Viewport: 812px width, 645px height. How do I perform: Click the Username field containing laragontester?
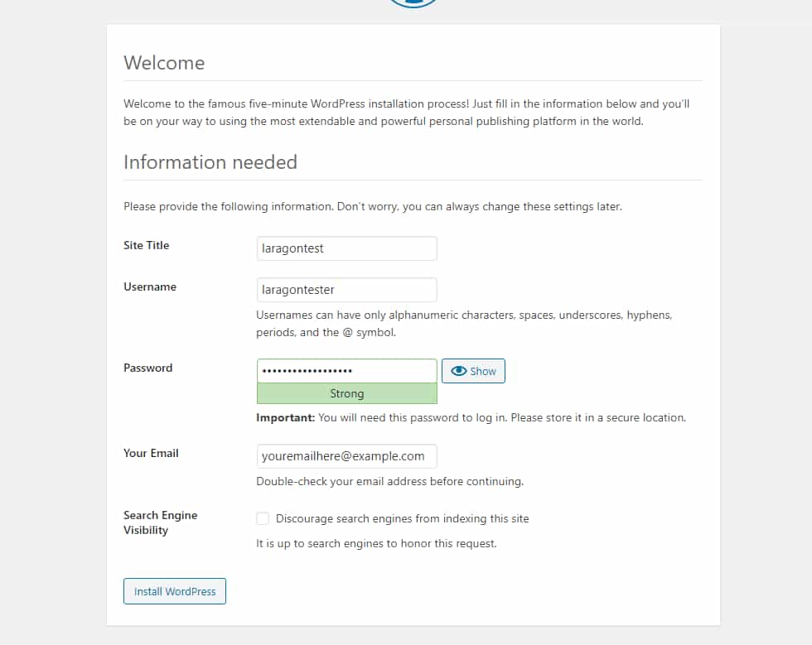pyautogui.click(x=346, y=290)
